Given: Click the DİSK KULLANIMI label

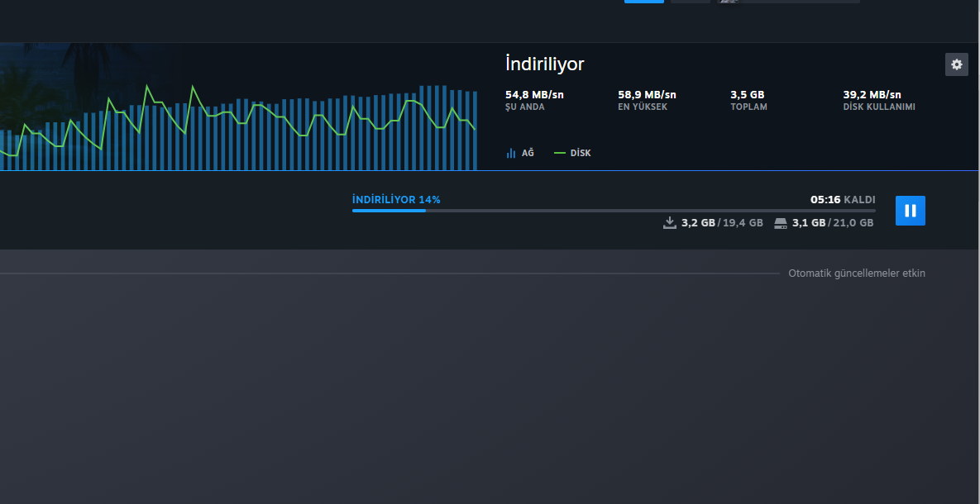Looking at the screenshot, I should point(879,107).
